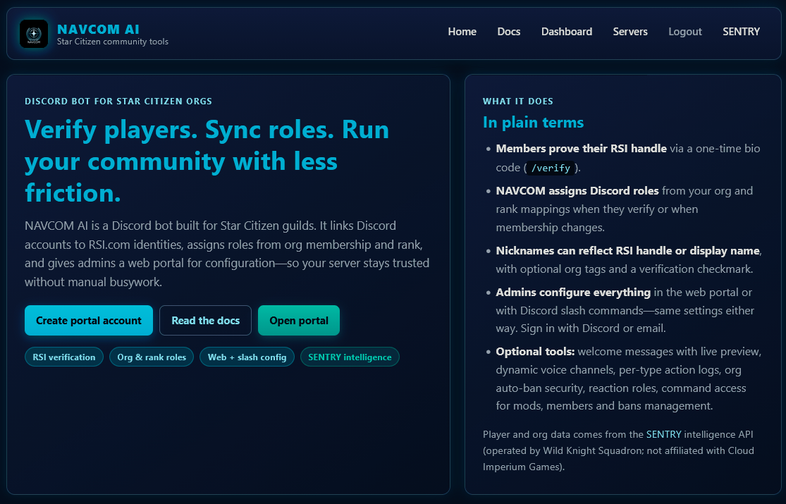Click the /verify code snippet
The height and width of the screenshot is (504, 786).
(x=551, y=168)
